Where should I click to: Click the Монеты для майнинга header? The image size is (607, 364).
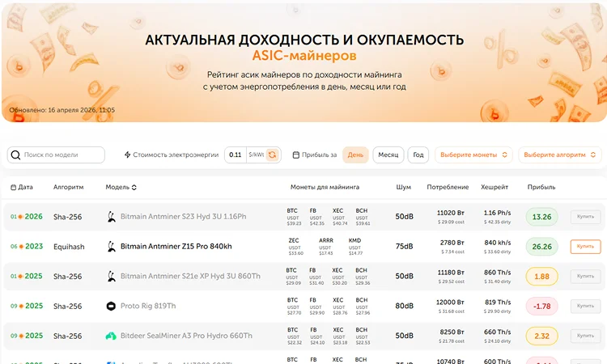click(325, 187)
